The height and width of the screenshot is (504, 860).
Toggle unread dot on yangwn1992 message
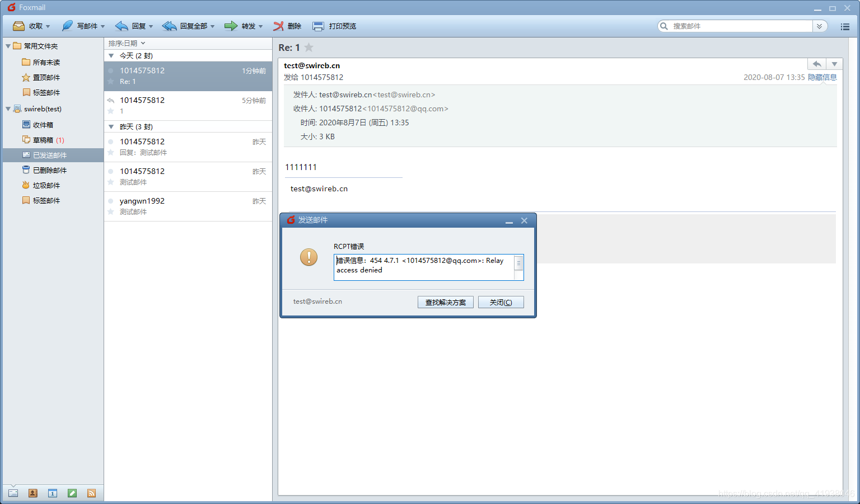[x=111, y=201]
